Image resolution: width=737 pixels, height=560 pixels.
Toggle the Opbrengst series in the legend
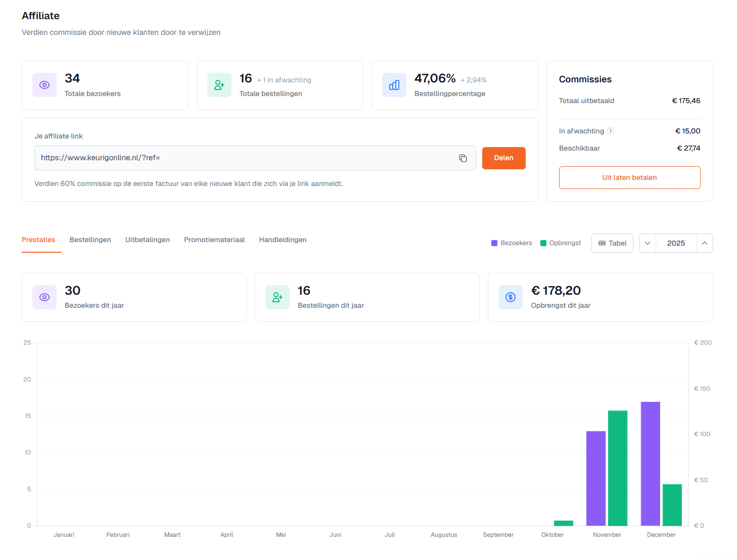[x=561, y=243]
